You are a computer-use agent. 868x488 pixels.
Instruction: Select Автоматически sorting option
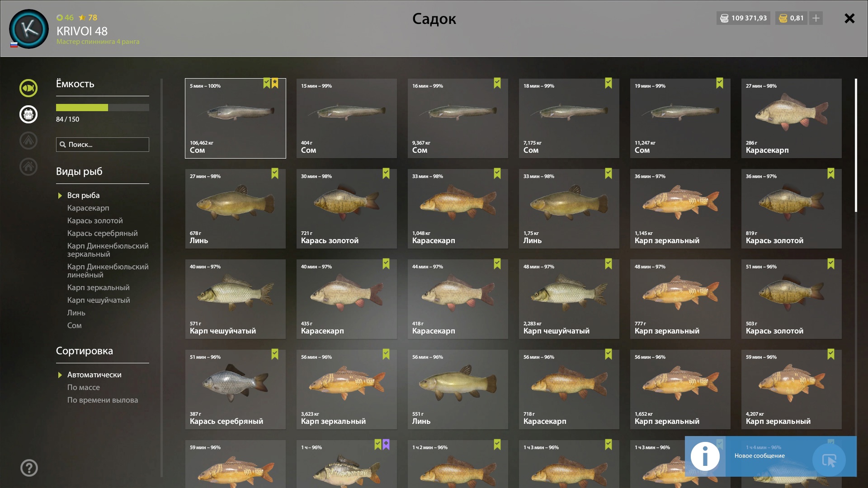(94, 375)
